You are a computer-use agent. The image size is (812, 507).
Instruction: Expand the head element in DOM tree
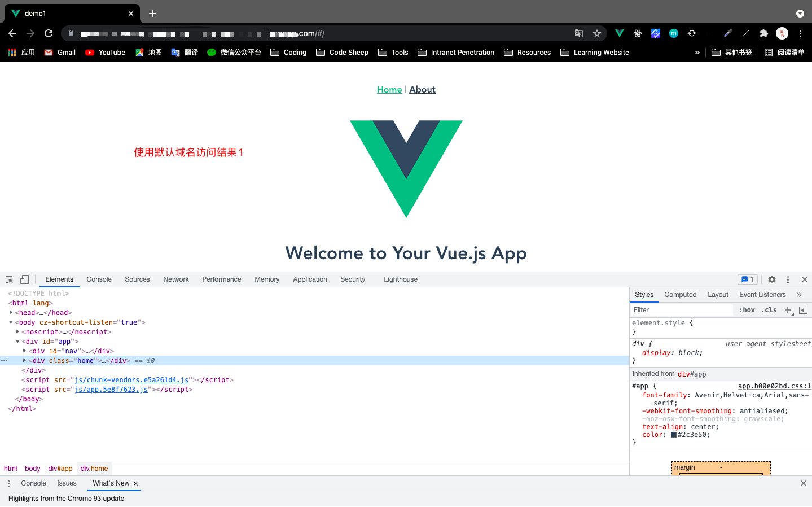coord(11,312)
